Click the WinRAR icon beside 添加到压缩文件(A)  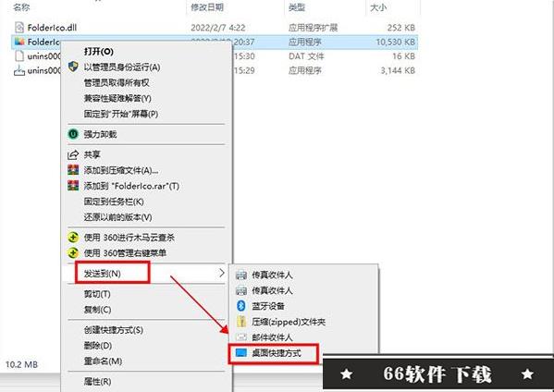pyautogui.click(x=73, y=170)
